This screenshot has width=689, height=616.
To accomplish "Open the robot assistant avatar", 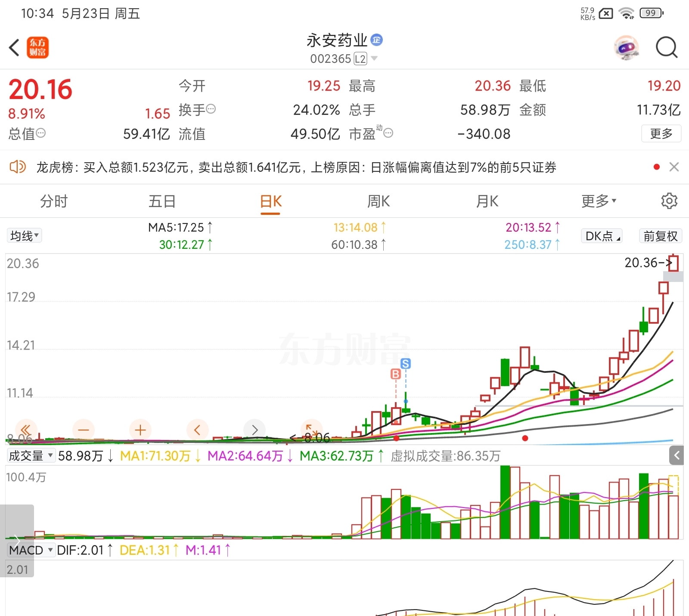I will (627, 47).
